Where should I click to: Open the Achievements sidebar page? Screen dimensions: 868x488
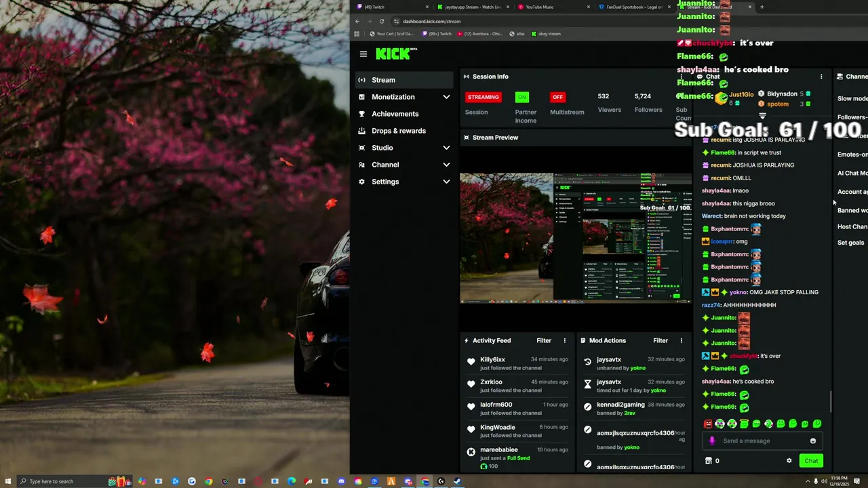(x=404, y=114)
